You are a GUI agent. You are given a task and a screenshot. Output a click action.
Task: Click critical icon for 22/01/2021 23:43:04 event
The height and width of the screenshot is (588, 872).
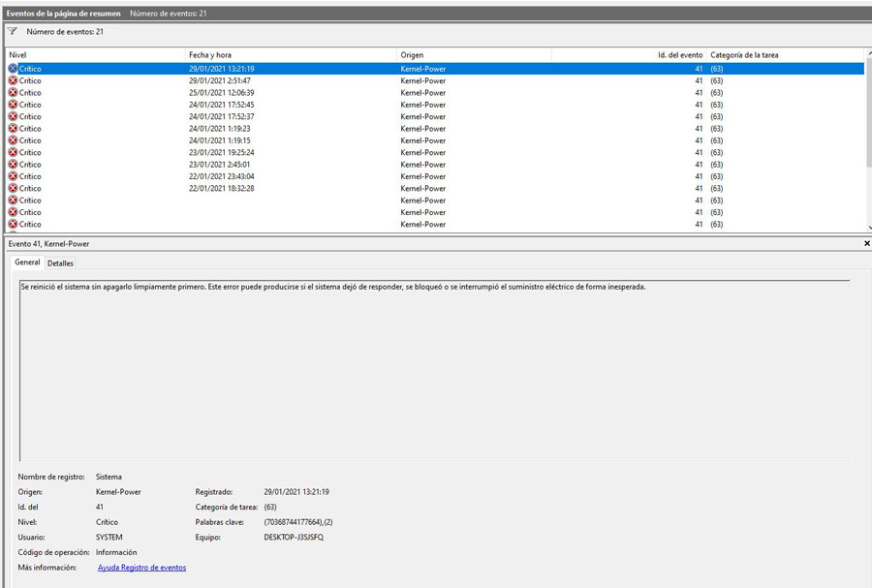[x=13, y=176]
